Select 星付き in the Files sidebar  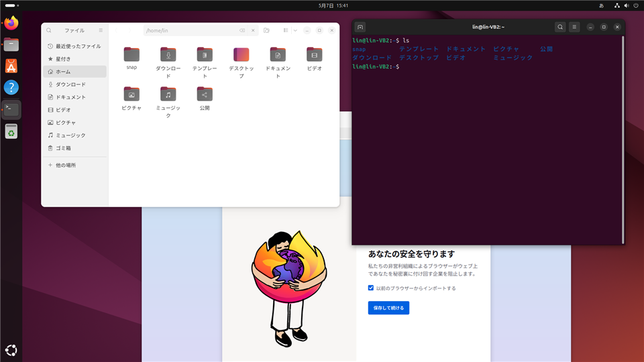click(x=74, y=59)
